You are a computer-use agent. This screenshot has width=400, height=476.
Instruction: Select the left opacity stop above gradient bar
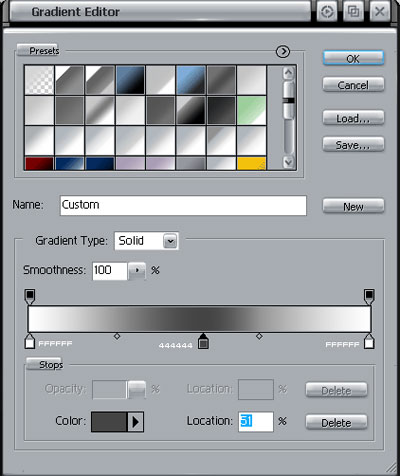[30, 297]
